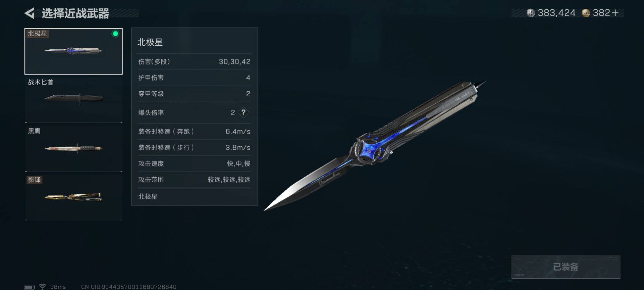This screenshot has width=644, height=290.
Task: Click the 383,424 currency balance
Action: [x=556, y=13]
